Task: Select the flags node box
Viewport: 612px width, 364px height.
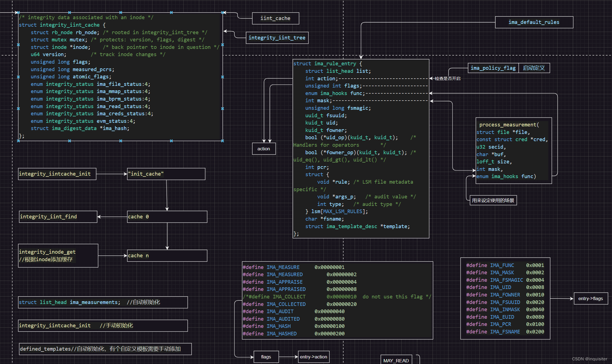Action: 266,357
